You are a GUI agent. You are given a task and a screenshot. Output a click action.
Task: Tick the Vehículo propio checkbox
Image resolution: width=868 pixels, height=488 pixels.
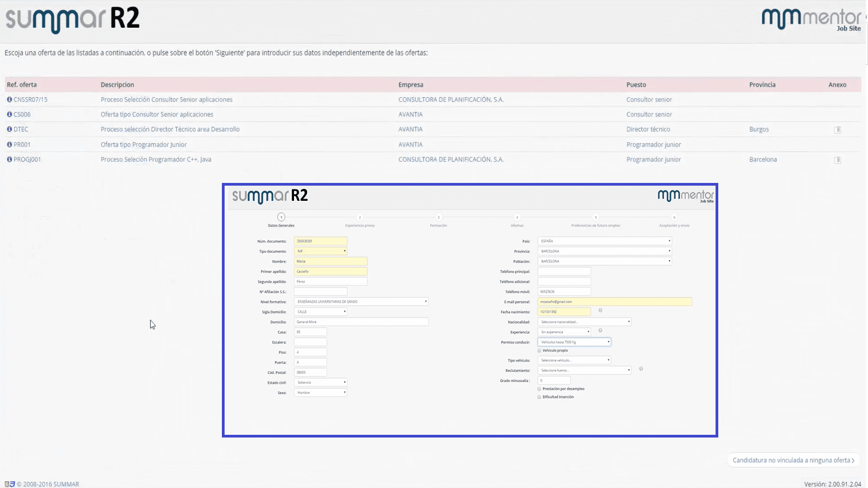(539, 351)
